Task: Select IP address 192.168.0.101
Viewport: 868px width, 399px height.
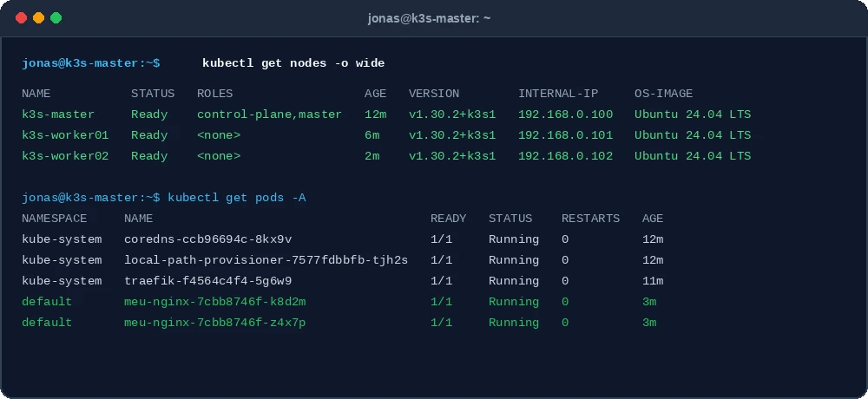Action: [566, 135]
